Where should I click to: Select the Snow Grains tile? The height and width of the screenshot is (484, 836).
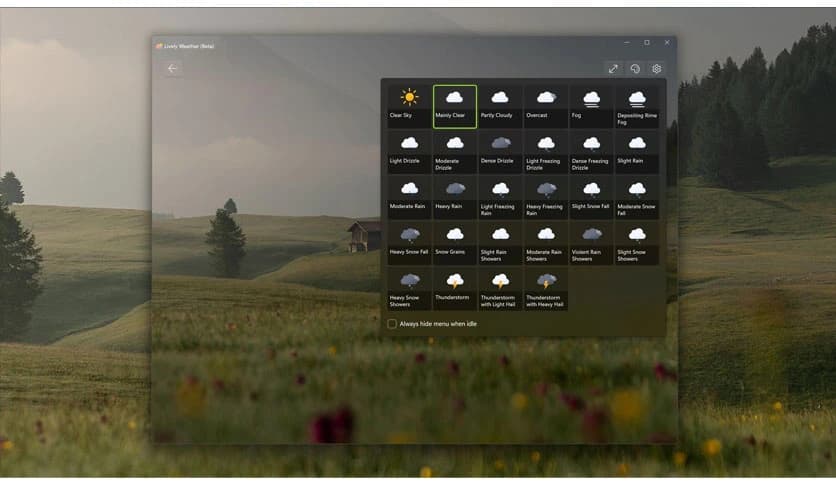(x=455, y=244)
